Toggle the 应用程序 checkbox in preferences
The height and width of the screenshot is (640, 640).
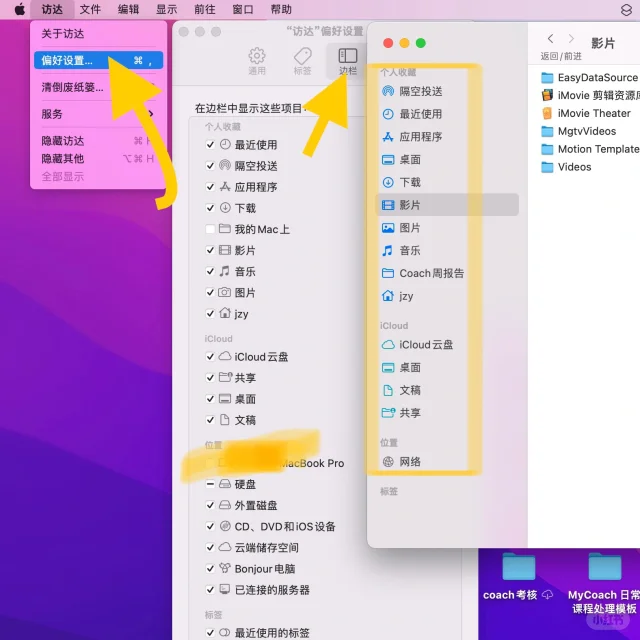point(210,187)
